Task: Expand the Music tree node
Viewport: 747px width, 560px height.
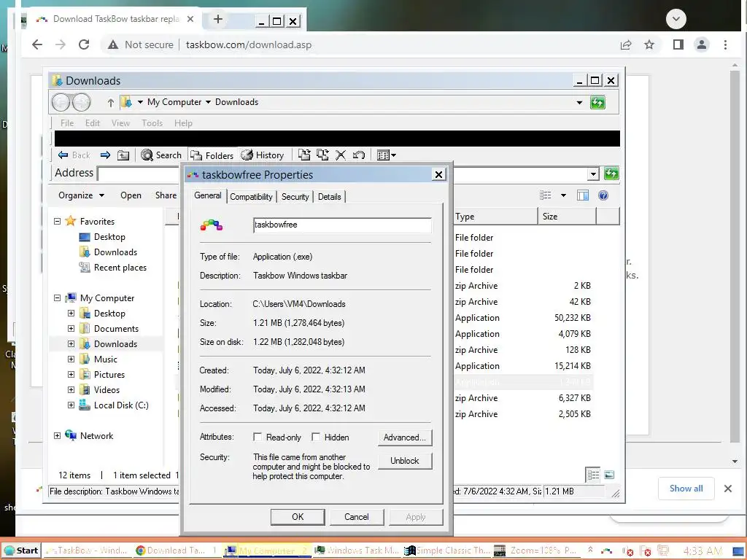Action: coord(71,359)
